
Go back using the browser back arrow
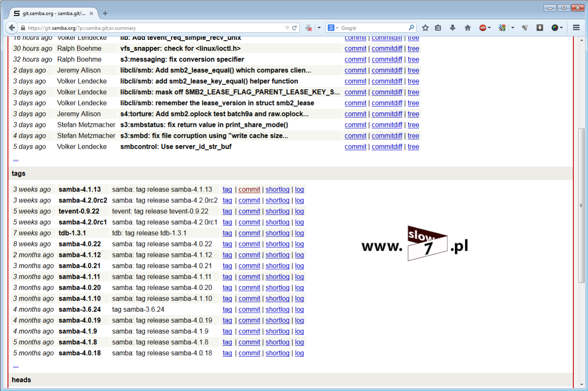point(12,28)
